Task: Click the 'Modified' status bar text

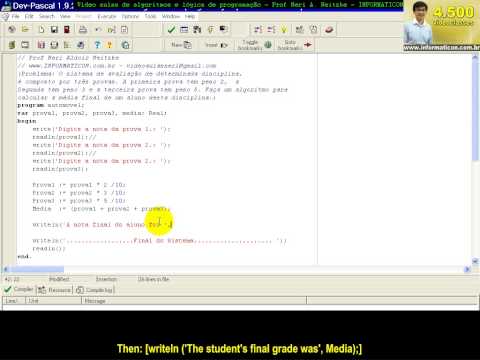Action: (59, 279)
